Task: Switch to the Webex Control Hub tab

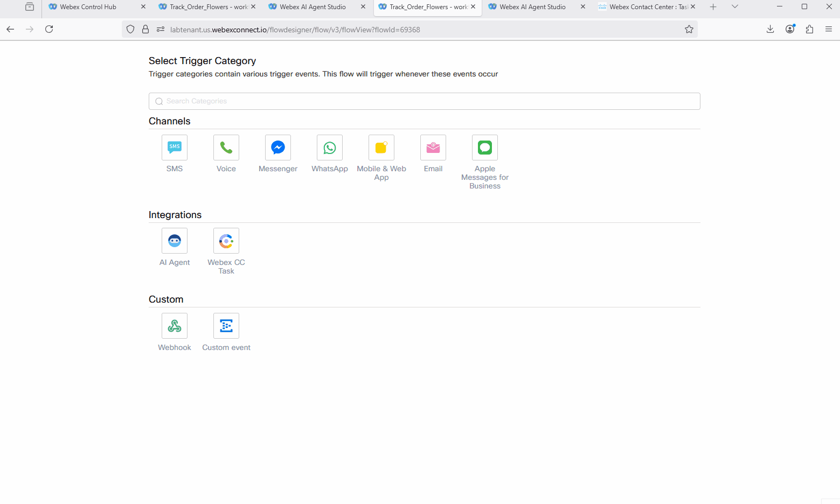Action: point(88,7)
